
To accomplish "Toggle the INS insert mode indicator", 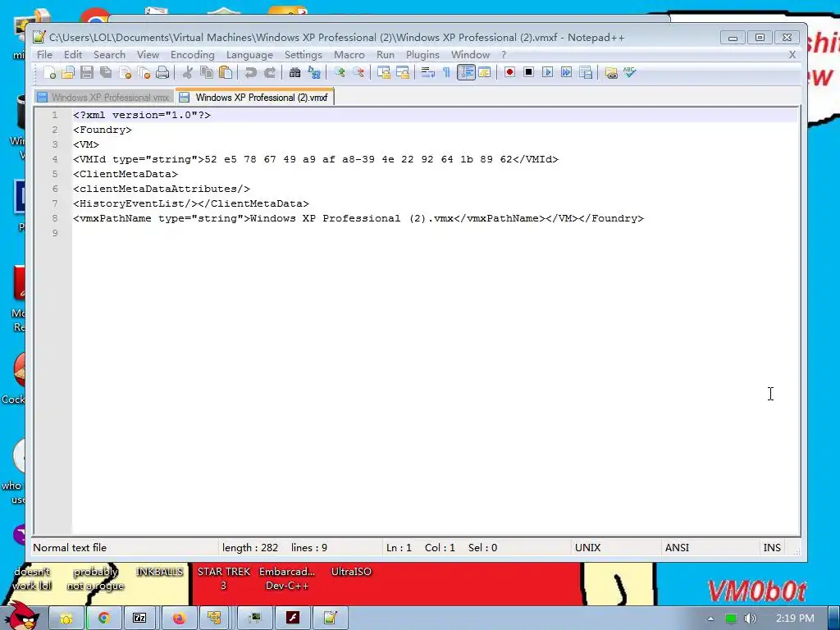I will (772, 547).
